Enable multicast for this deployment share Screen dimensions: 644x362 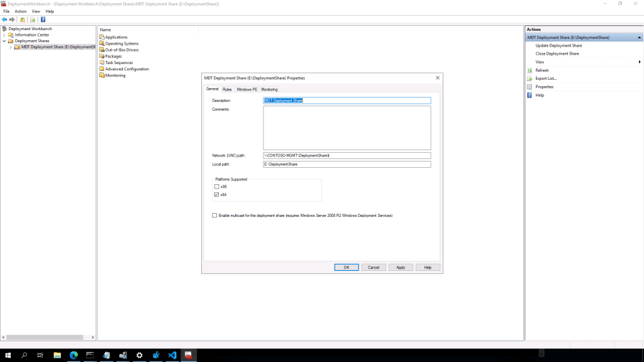point(215,216)
